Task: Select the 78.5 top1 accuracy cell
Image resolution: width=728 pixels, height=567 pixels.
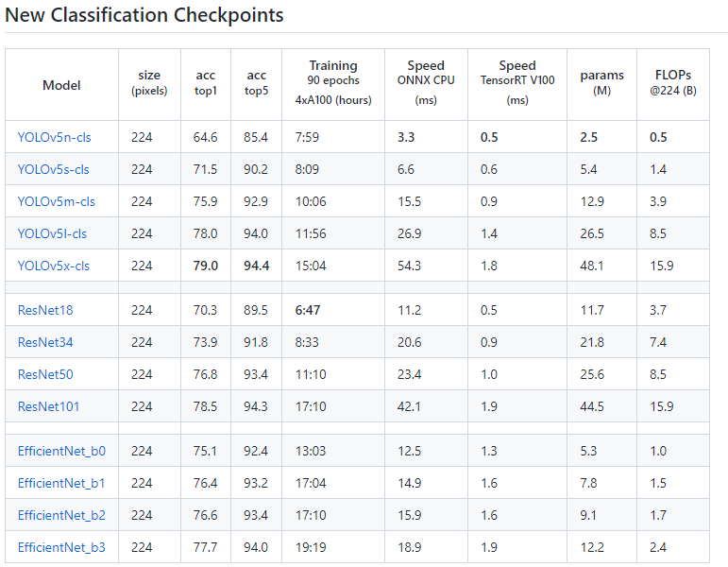Action: point(205,406)
